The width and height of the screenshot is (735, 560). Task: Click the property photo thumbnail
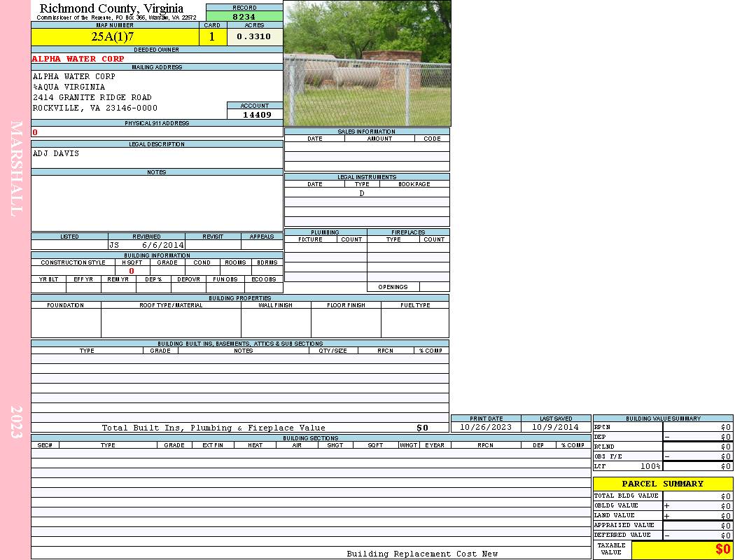click(x=367, y=63)
